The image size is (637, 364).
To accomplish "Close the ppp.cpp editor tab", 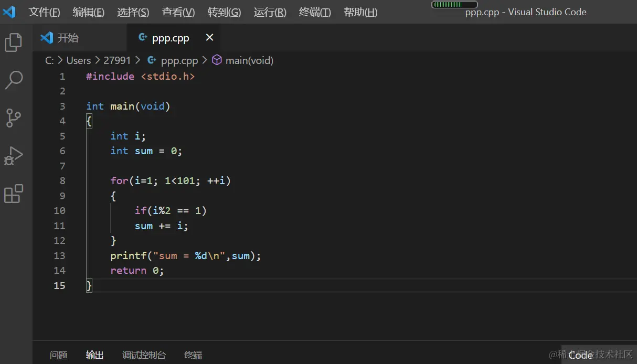I will [x=209, y=37].
